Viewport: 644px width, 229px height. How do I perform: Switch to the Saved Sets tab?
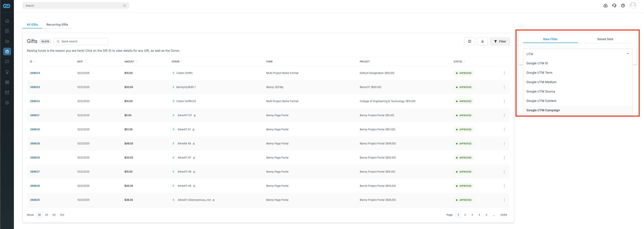605,39
